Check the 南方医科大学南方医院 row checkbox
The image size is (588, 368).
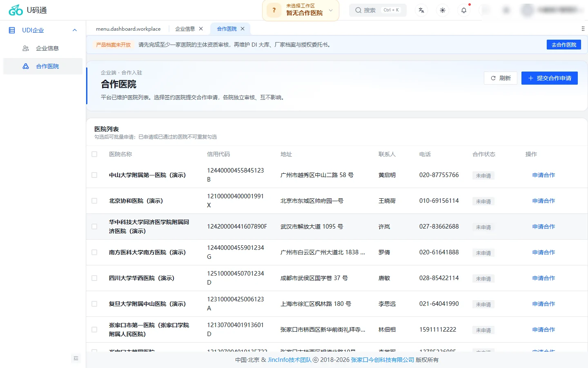coord(94,252)
